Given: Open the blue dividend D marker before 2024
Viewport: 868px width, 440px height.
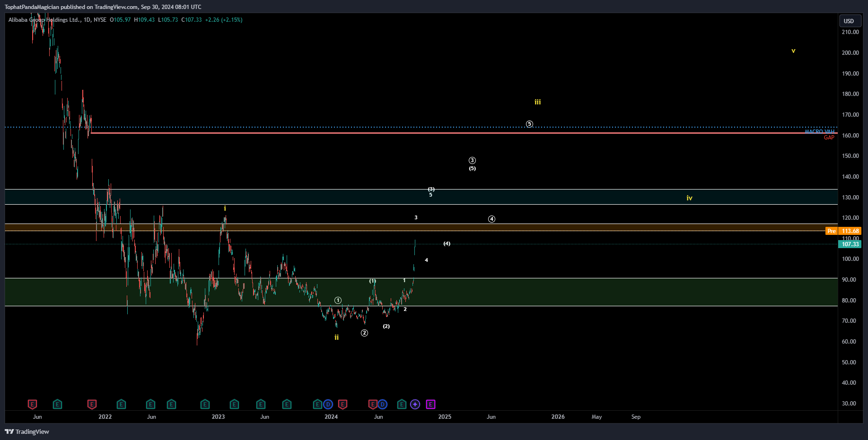Looking at the screenshot, I should (328, 404).
